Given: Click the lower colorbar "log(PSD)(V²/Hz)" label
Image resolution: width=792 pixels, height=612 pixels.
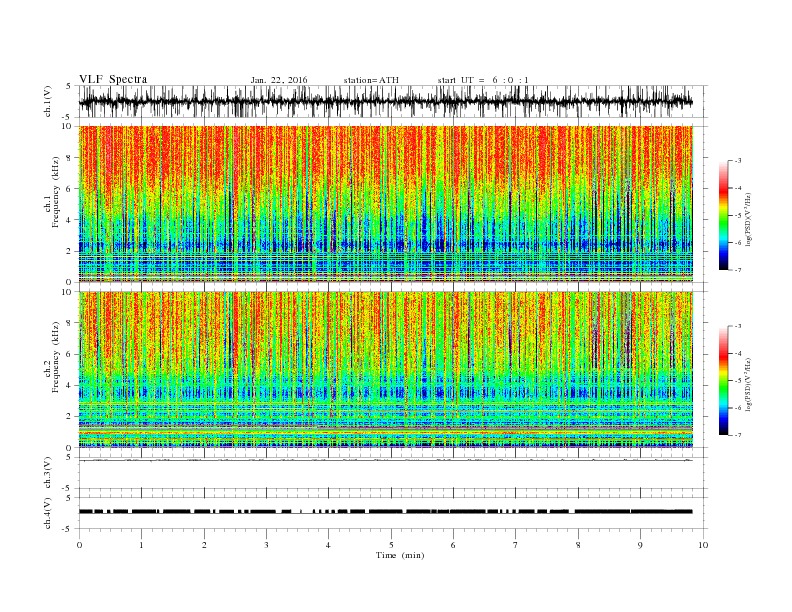Looking at the screenshot, I should point(748,384).
